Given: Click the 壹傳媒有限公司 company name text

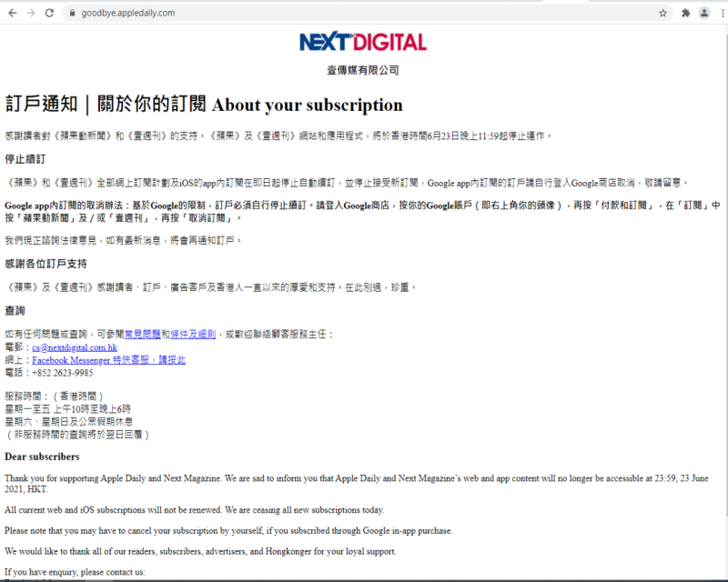Looking at the screenshot, I should pos(363,70).
